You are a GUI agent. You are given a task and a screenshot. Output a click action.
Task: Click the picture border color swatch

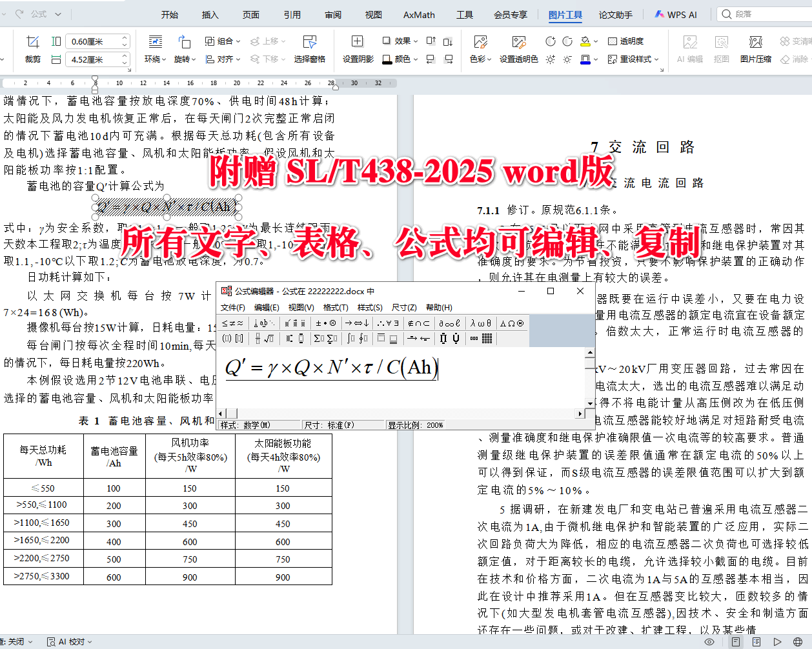pyautogui.click(x=585, y=59)
